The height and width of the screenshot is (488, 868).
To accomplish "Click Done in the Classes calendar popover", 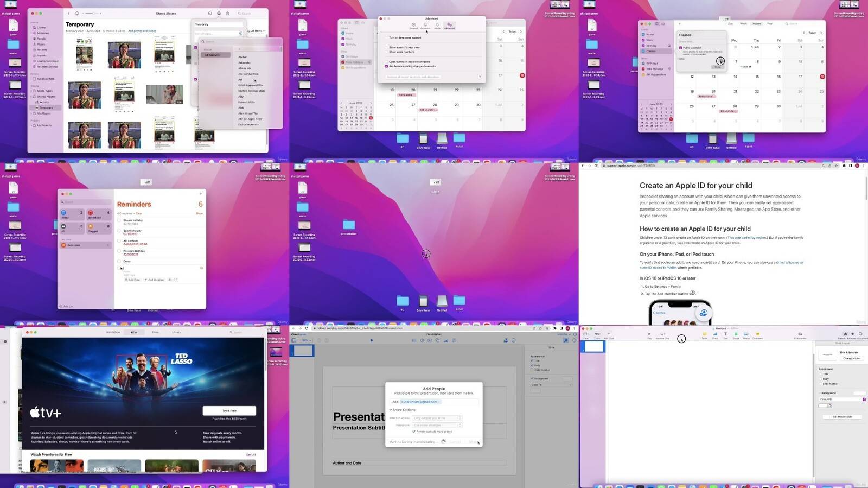I will [x=718, y=67].
